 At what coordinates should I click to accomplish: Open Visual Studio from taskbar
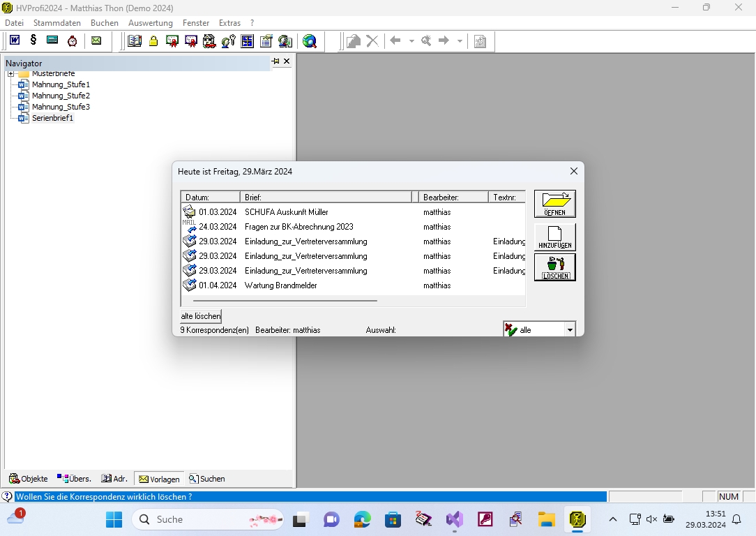click(454, 519)
